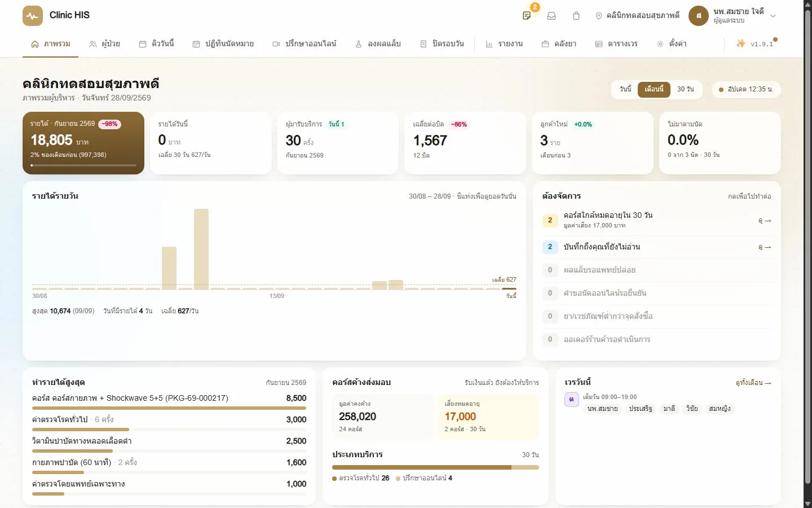Click the shopping bag icon in header

[576, 16]
